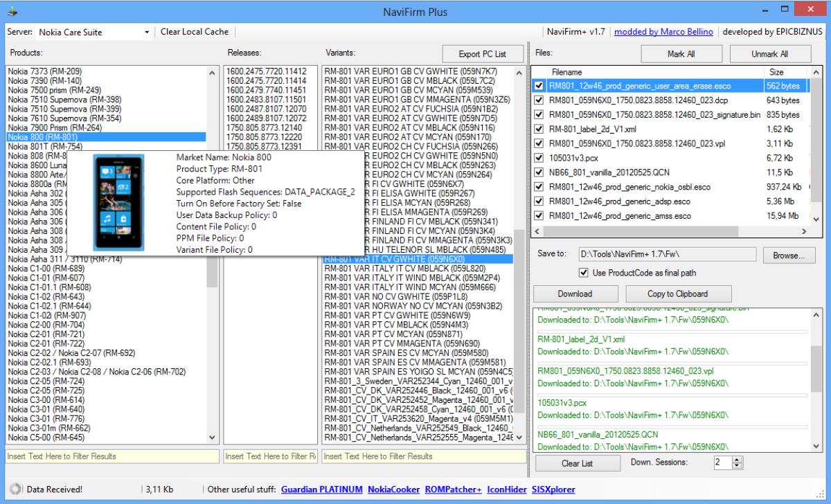Select release 1750.805.8773.12220 in Releases list
831x504 pixels.
point(267,137)
